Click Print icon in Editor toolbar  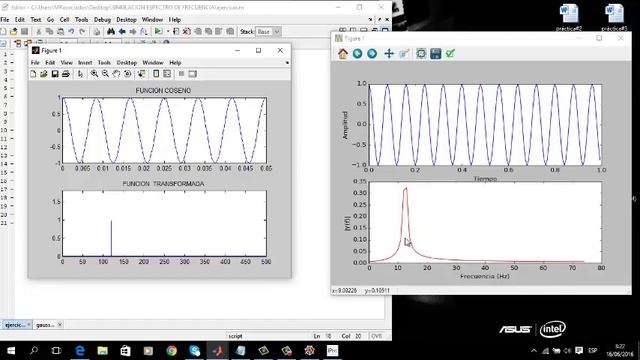coord(97,31)
